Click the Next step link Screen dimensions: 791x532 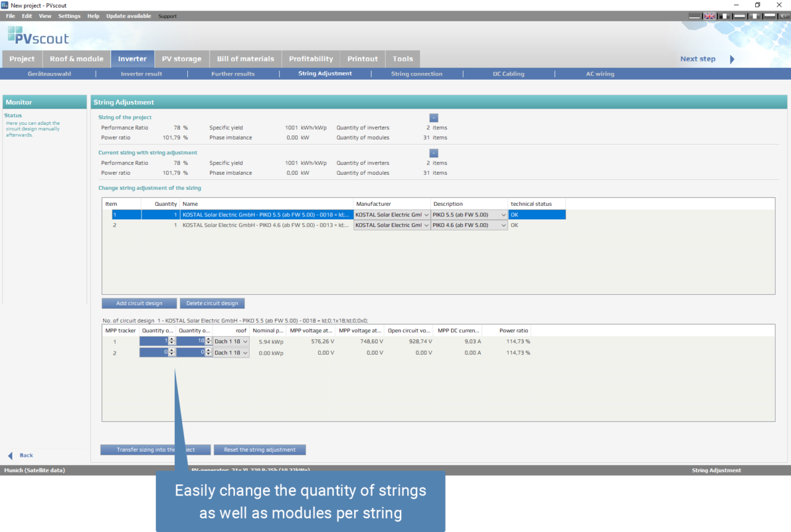[x=698, y=59]
